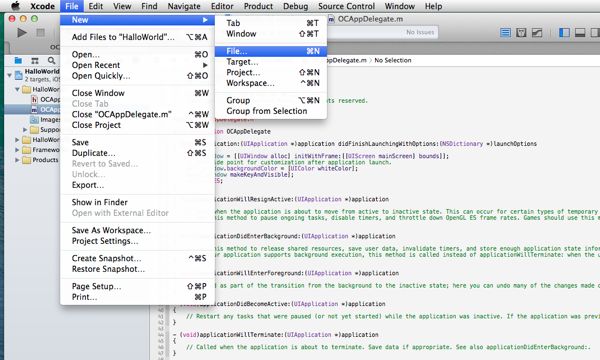Choose Group from Selection
Viewport: 600px width, 360px height.
tap(271, 111)
